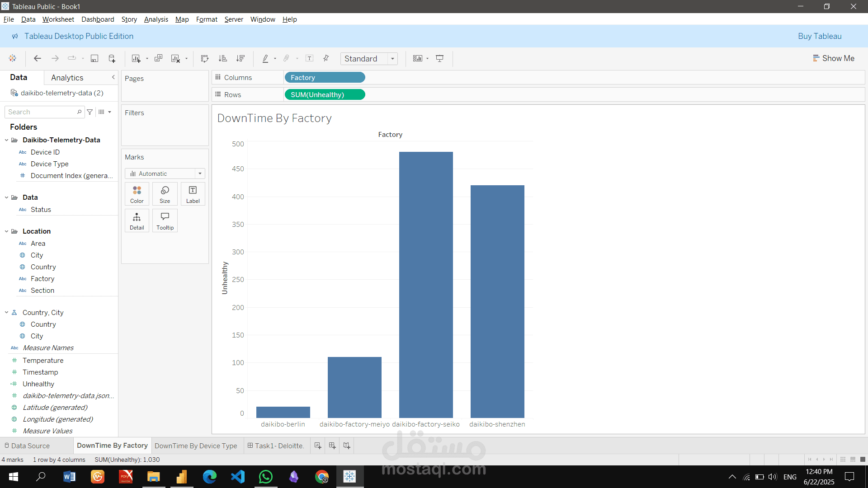This screenshot has width=868, height=488.
Task: Click the Fix Axes pin icon
Action: pos(326,58)
